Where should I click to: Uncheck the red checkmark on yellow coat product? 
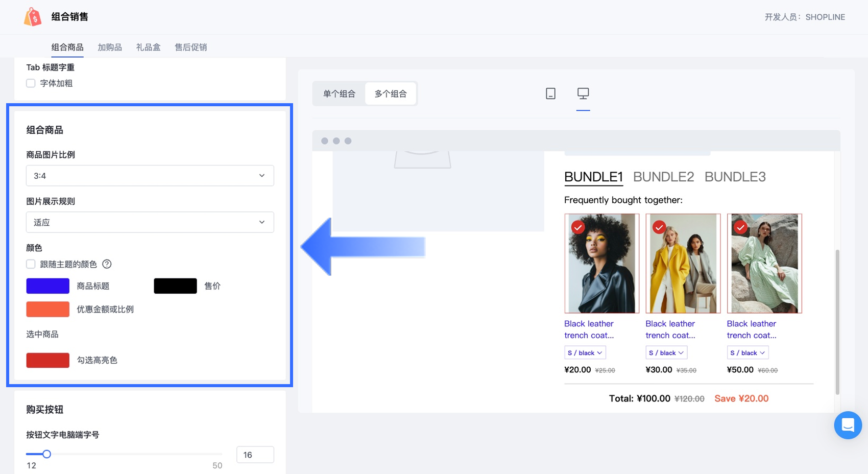[x=659, y=227]
